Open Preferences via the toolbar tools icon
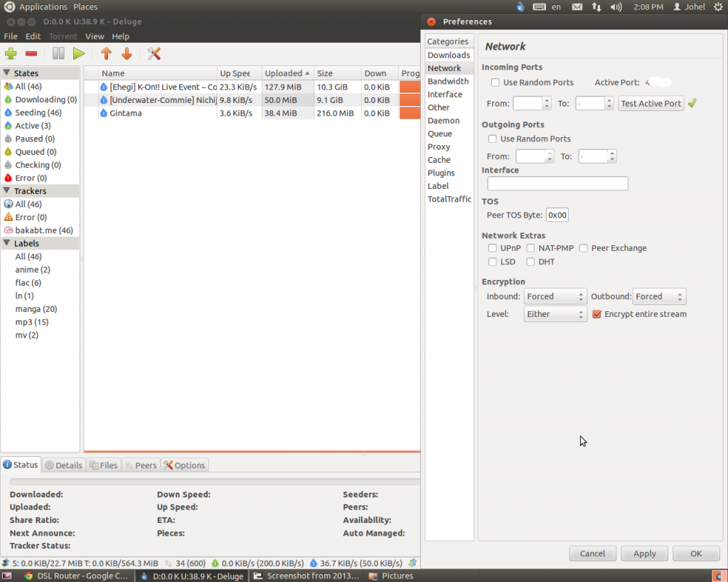This screenshot has width=728, height=582. coord(154,54)
